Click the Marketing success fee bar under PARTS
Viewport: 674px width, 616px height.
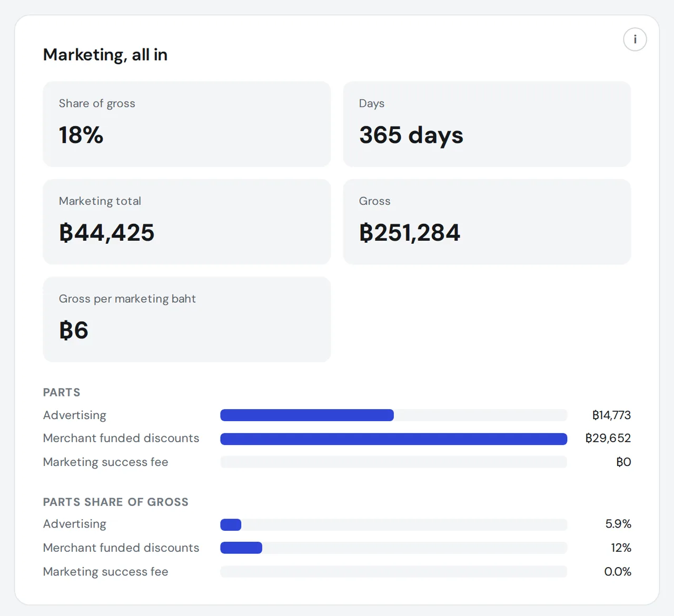(x=394, y=462)
